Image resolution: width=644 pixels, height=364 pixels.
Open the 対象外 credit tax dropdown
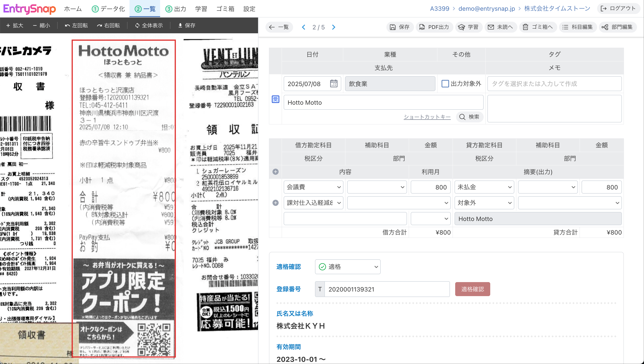(x=484, y=203)
